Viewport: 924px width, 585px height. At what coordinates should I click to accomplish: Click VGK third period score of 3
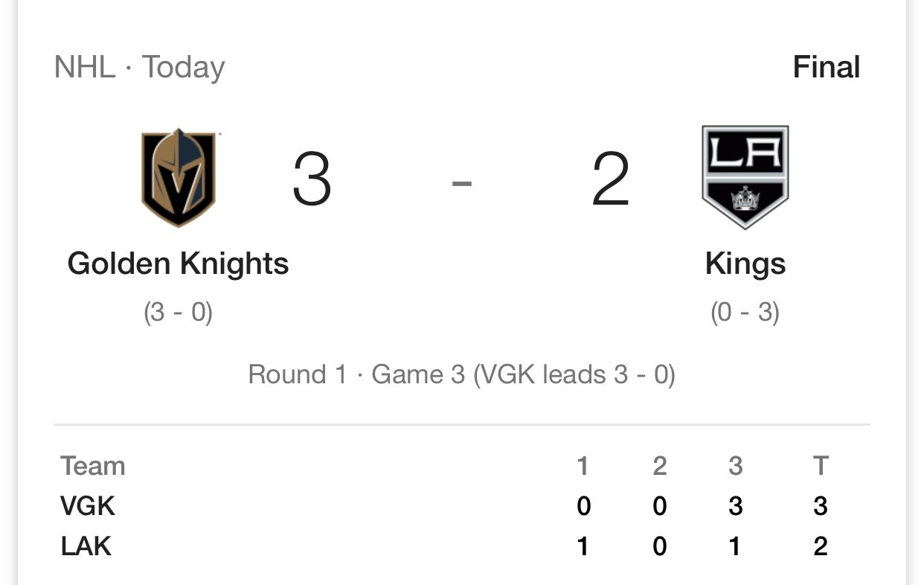pos(735,506)
